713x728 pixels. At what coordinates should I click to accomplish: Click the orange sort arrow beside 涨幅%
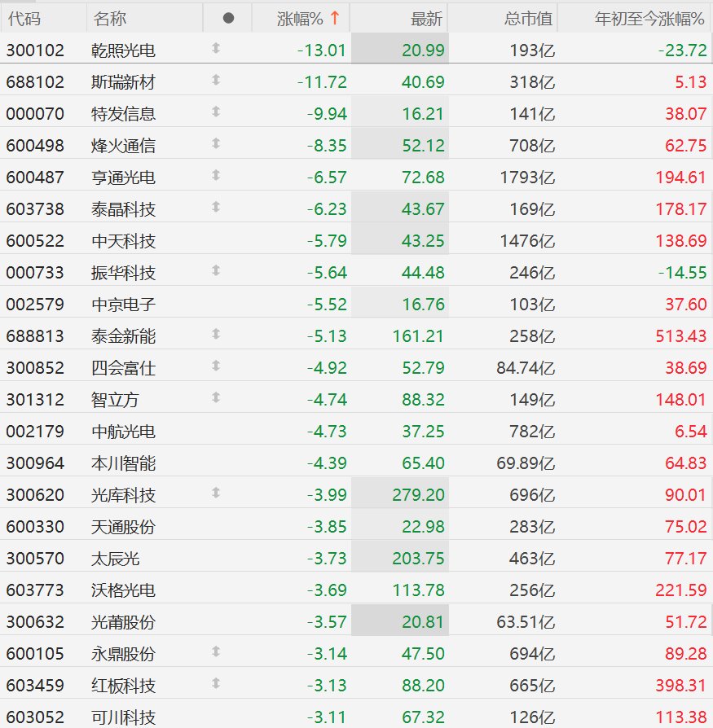335,18
